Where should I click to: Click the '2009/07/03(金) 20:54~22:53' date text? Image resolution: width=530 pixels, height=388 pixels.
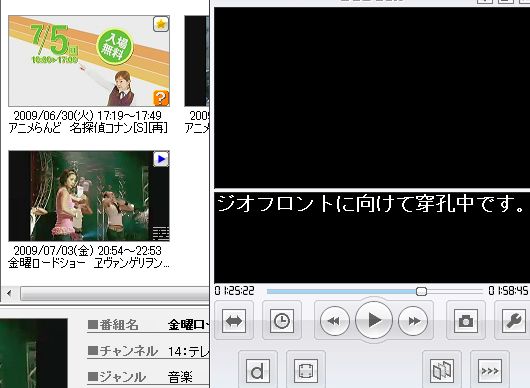(88, 250)
